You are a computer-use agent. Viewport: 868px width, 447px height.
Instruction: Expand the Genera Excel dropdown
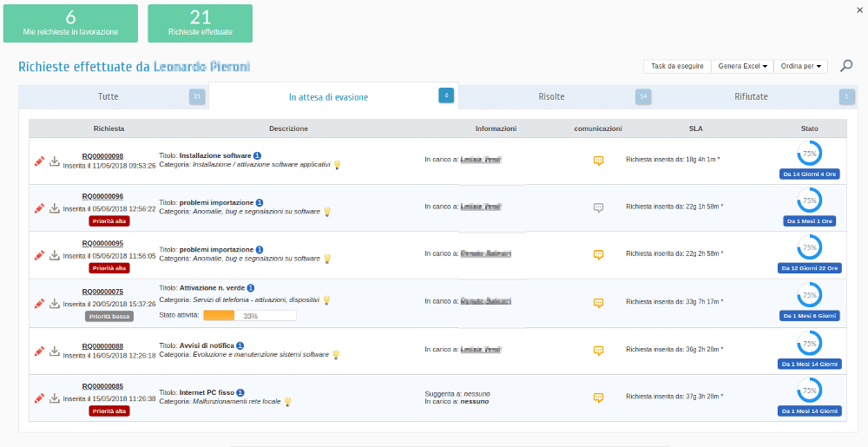pos(742,66)
